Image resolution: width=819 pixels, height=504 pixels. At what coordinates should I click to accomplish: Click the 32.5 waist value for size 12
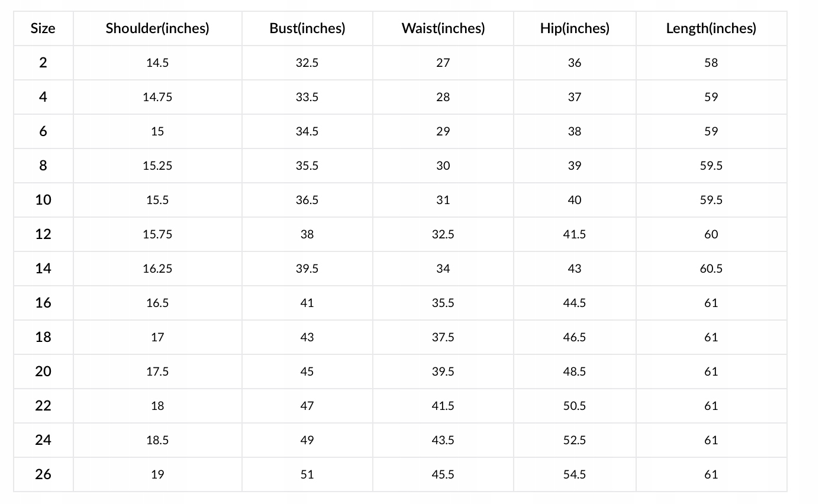pos(443,234)
